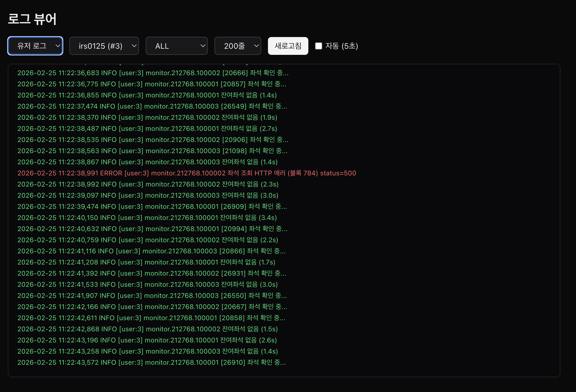Click the 자동 (5초) label text

tap(342, 46)
